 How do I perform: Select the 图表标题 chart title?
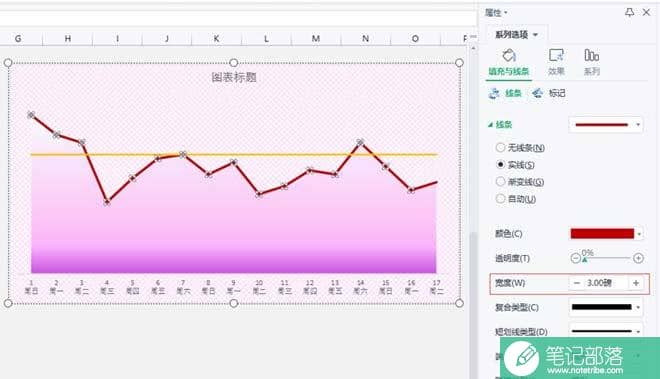click(234, 77)
